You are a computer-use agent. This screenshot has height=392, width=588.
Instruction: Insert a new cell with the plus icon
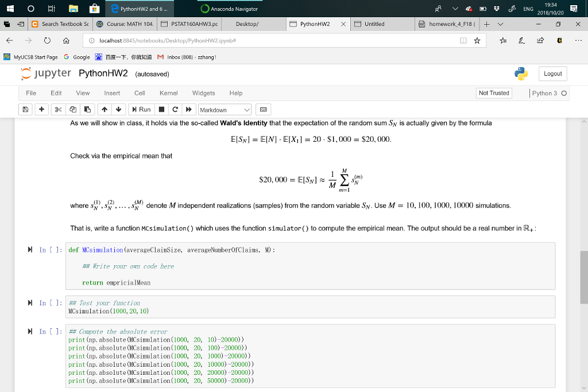pyautogui.click(x=41, y=109)
